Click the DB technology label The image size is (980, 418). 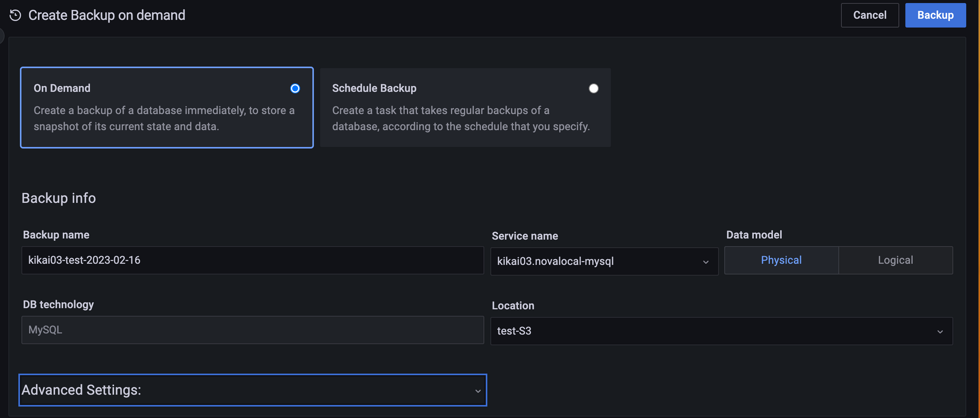[58, 304]
